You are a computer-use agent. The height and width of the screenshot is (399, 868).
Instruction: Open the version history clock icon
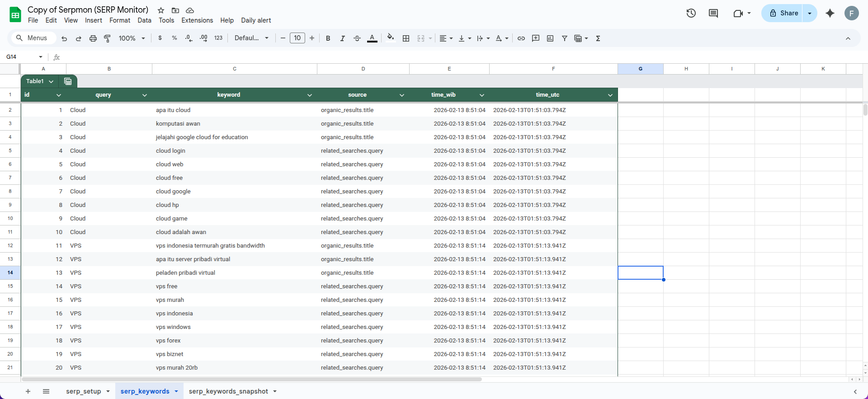(x=691, y=13)
